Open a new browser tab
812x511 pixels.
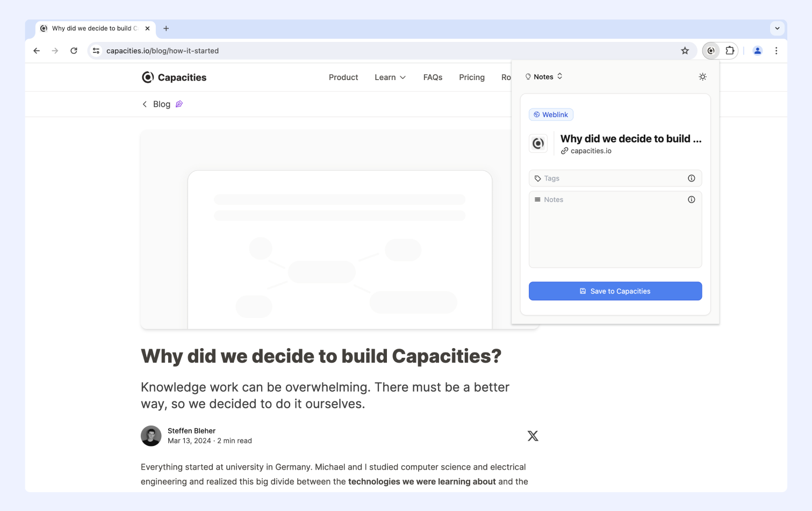click(166, 28)
